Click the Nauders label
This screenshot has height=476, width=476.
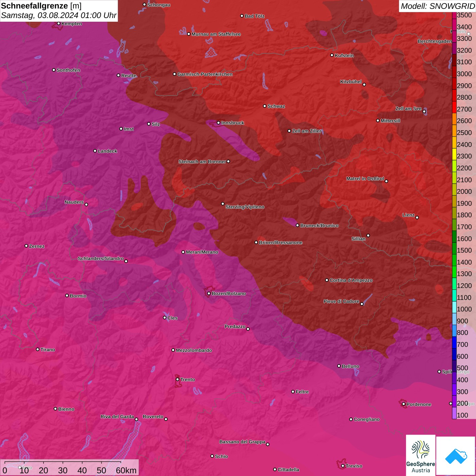tap(74, 202)
